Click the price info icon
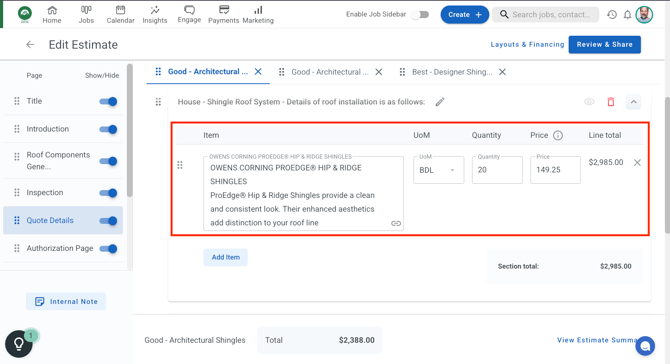Image resolution: width=670 pixels, height=364 pixels. click(x=558, y=135)
